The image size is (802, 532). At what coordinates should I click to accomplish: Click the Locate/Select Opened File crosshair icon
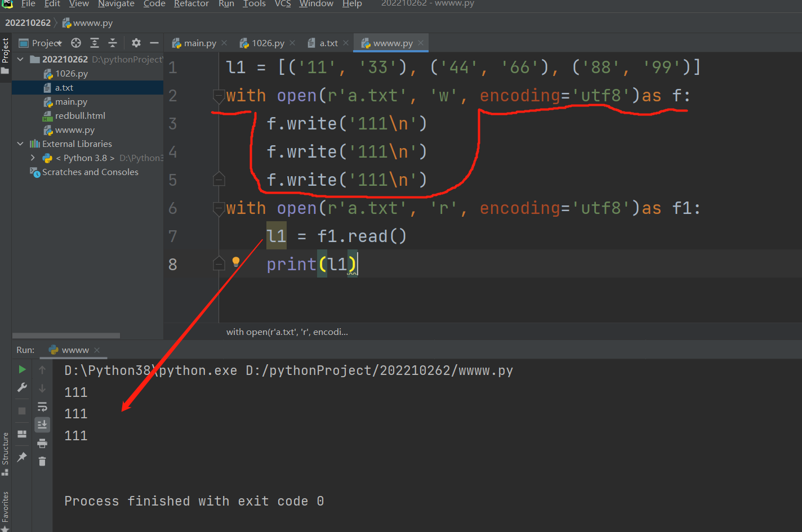[76, 43]
